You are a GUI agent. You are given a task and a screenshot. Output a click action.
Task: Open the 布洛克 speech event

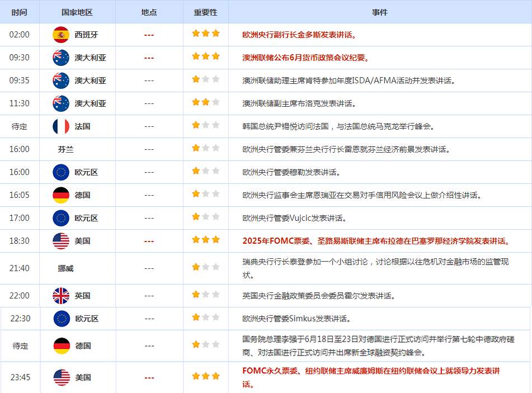point(299,103)
